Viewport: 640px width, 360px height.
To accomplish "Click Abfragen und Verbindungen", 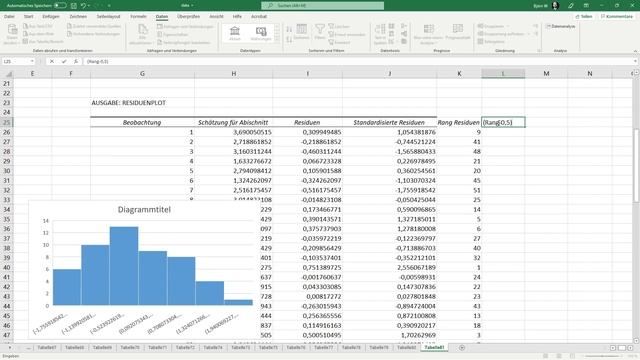I will [186, 27].
